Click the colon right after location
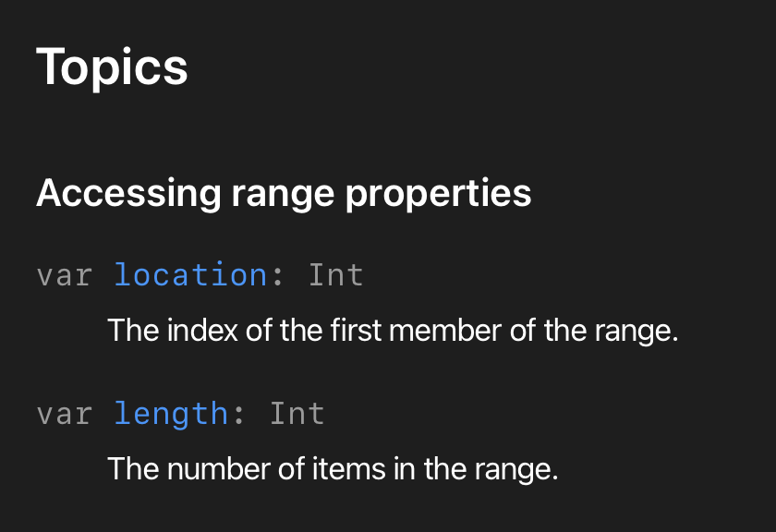The image size is (776, 532). [278, 275]
